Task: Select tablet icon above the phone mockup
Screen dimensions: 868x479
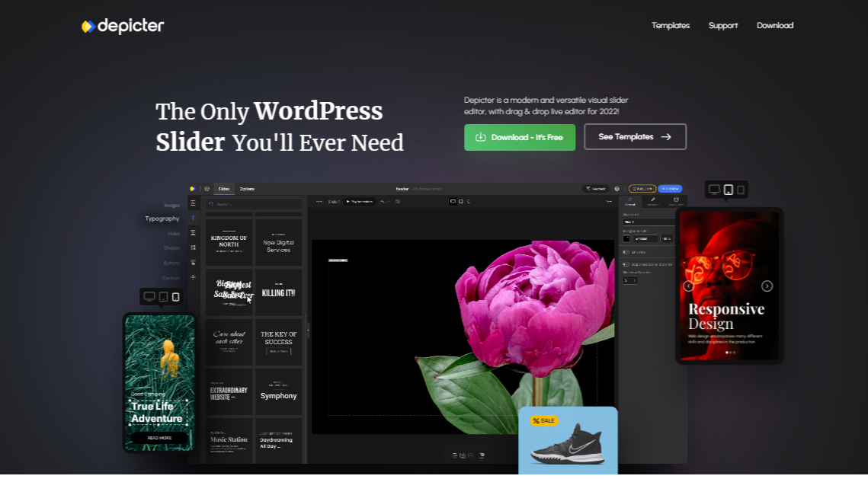Action: click(163, 297)
